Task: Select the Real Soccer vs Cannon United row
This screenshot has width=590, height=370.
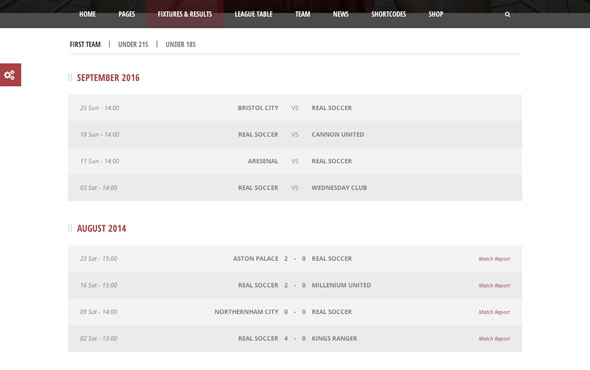Action: tap(295, 134)
